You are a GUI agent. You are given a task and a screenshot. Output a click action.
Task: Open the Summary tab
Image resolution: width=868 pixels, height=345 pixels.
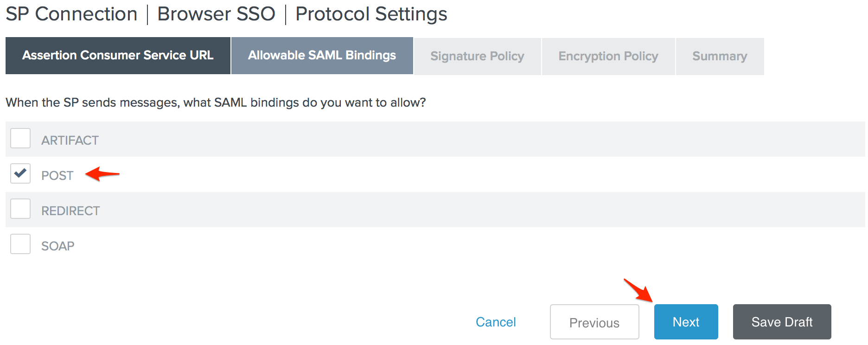point(720,57)
